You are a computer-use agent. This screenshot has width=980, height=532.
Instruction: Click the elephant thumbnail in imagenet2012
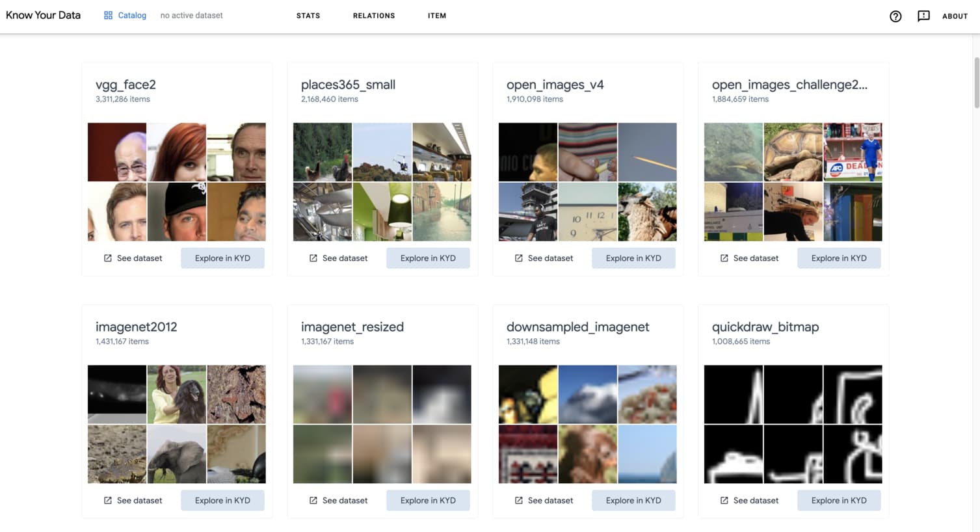tap(177, 454)
